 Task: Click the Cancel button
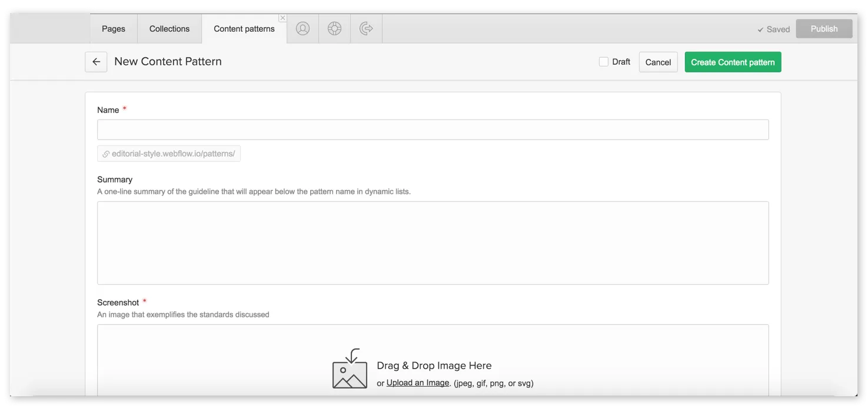(x=658, y=62)
